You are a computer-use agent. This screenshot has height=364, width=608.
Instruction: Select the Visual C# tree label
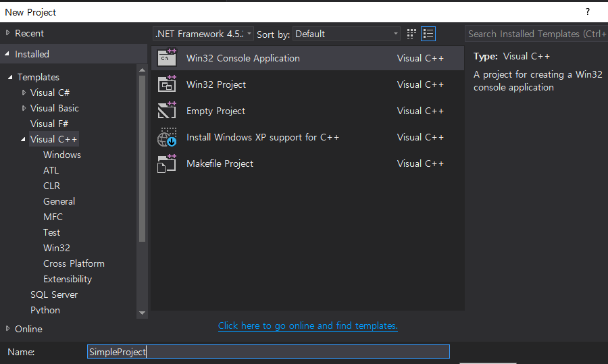[49, 93]
